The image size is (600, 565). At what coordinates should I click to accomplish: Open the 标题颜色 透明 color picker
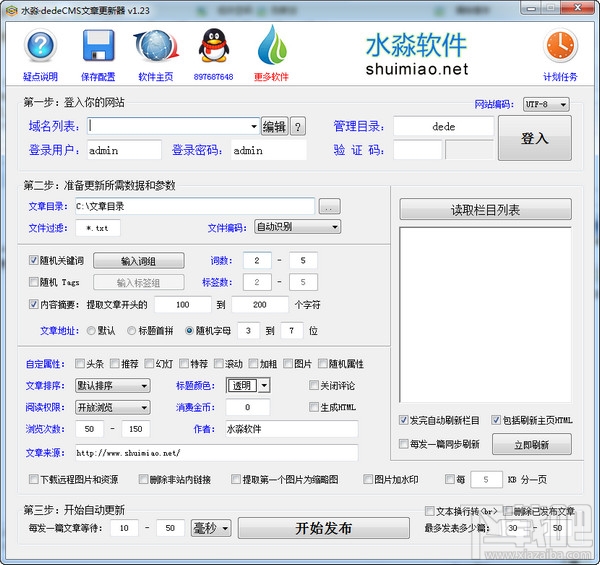tap(248, 386)
